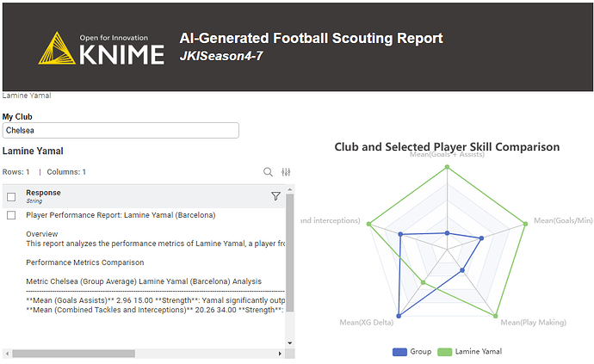Click the table scroll-up arrow

[x=290, y=189]
